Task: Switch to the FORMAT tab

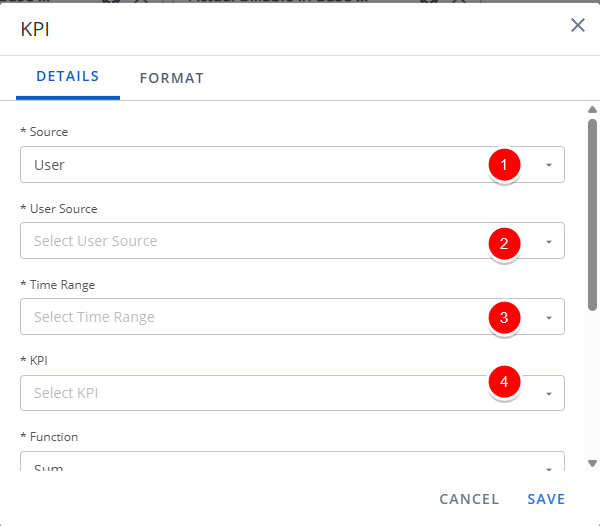Action: (172, 78)
